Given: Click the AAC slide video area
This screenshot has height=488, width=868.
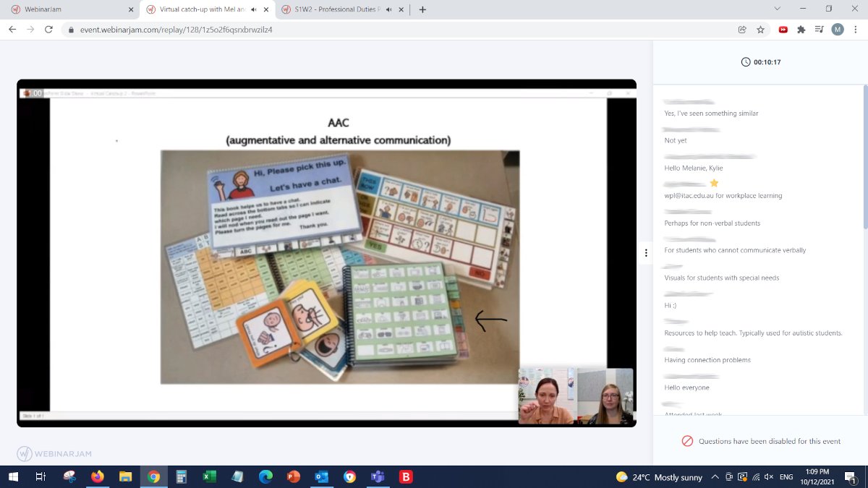Looking at the screenshot, I should (327, 253).
